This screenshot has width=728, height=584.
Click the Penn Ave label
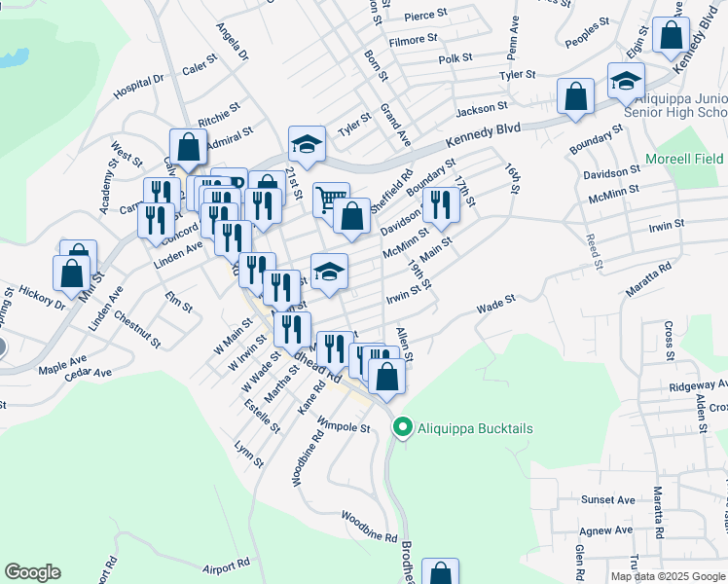coord(513,38)
